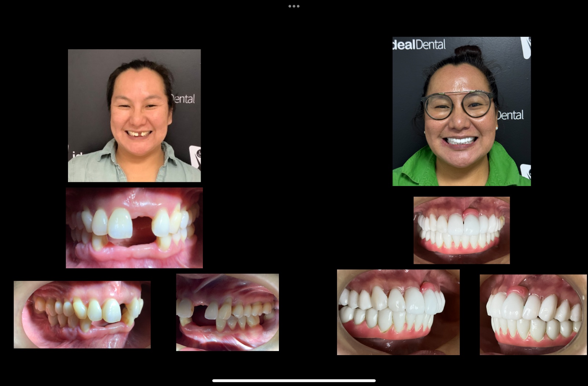Viewport: 588px width, 386px height.
Task: Click the 'Dental' text in the before portrait
Action: tap(183, 99)
